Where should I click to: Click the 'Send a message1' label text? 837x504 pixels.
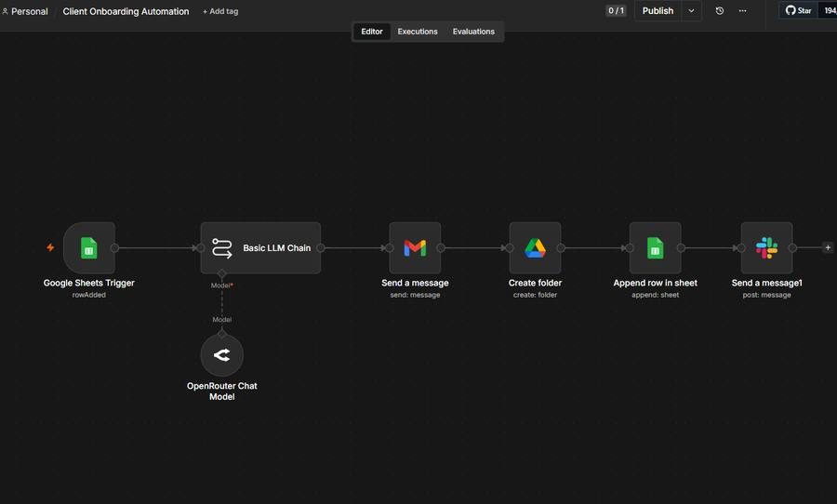click(766, 283)
